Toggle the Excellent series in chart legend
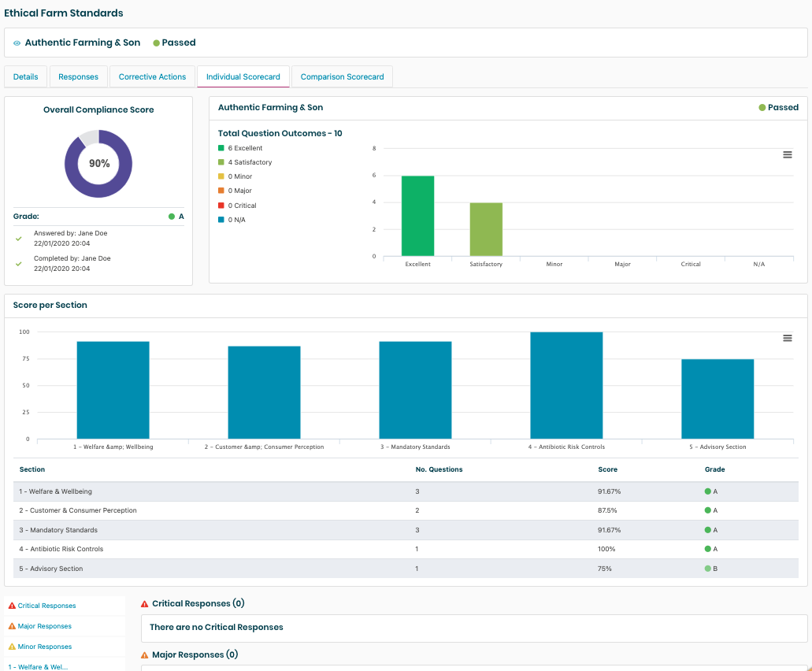Viewport: 812px width, 671px height. point(245,148)
